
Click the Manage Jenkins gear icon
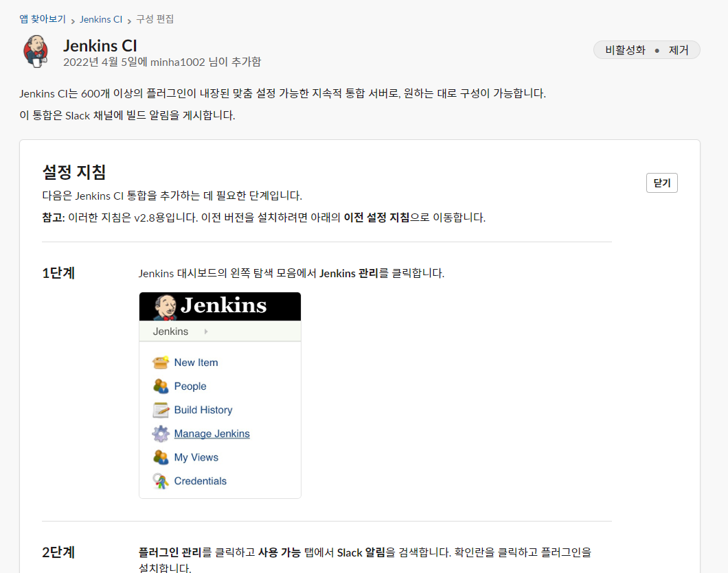click(x=161, y=433)
